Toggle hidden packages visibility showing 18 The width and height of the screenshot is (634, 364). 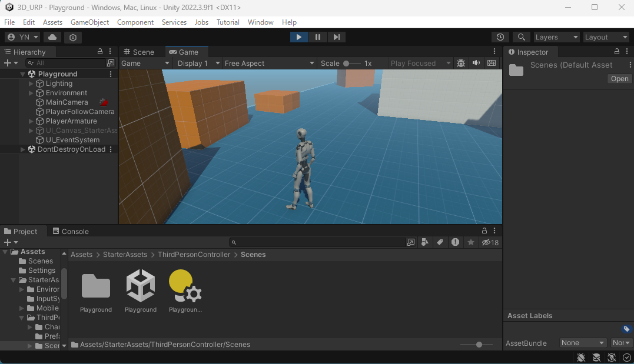pyautogui.click(x=490, y=242)
